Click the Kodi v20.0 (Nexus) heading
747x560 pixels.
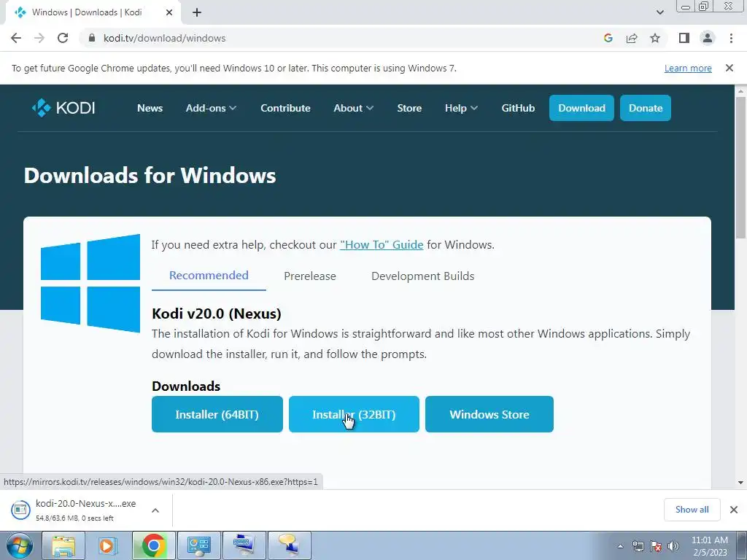pyautogui.click(x=216, y=314)
